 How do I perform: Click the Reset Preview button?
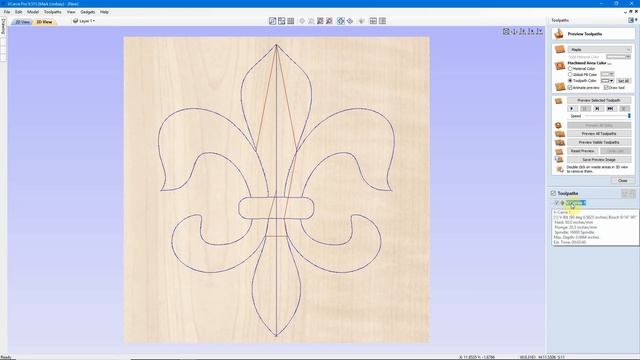point(582,151)
